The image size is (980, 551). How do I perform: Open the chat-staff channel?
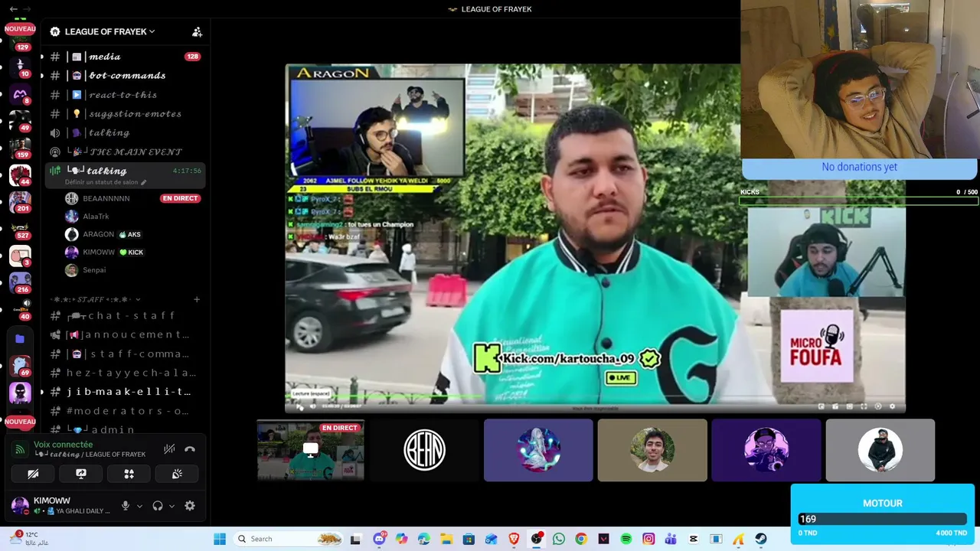pyautogui.click(x=124, y=315)
